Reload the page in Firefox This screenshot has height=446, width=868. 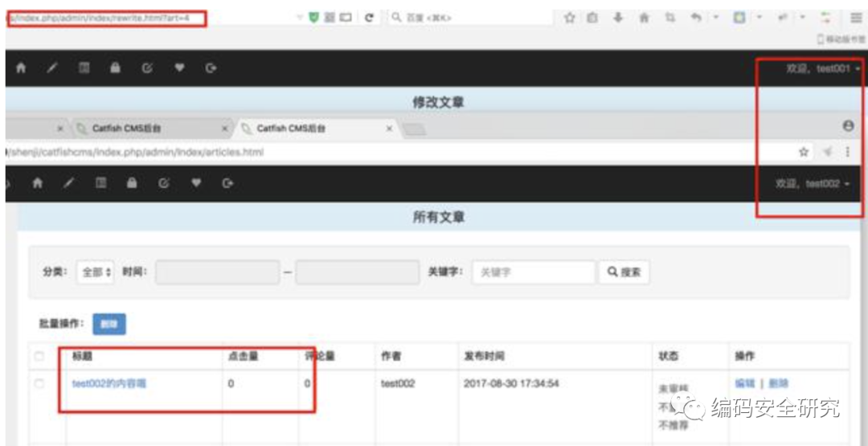point(369,18)
